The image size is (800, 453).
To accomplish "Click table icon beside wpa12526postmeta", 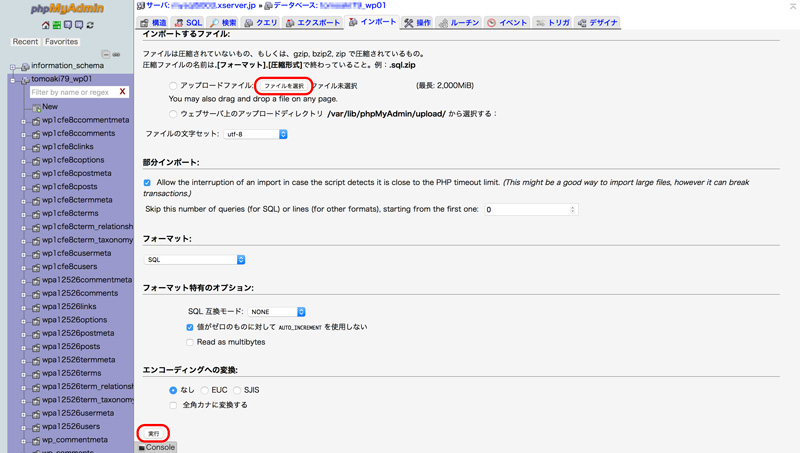I will click(x=36, y=334).
